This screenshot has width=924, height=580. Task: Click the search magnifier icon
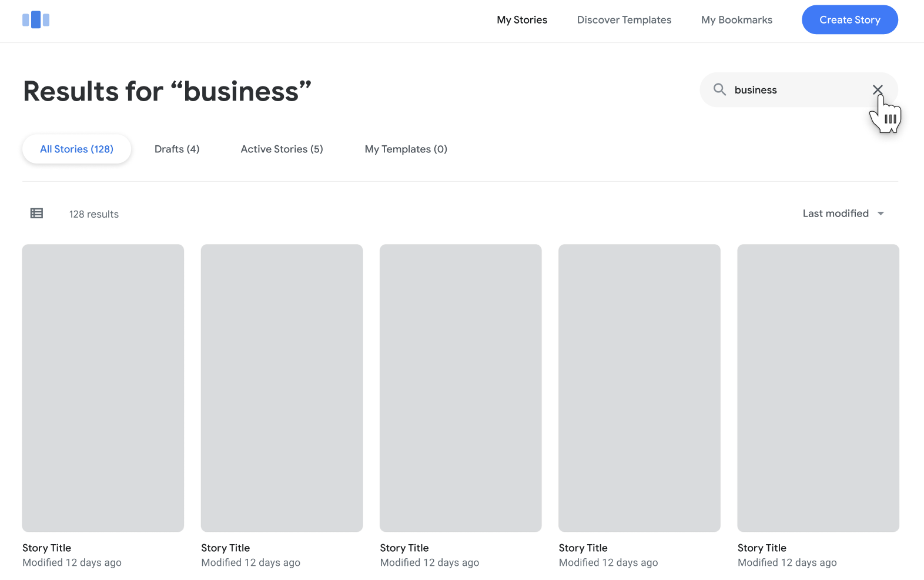click(719, 89)
